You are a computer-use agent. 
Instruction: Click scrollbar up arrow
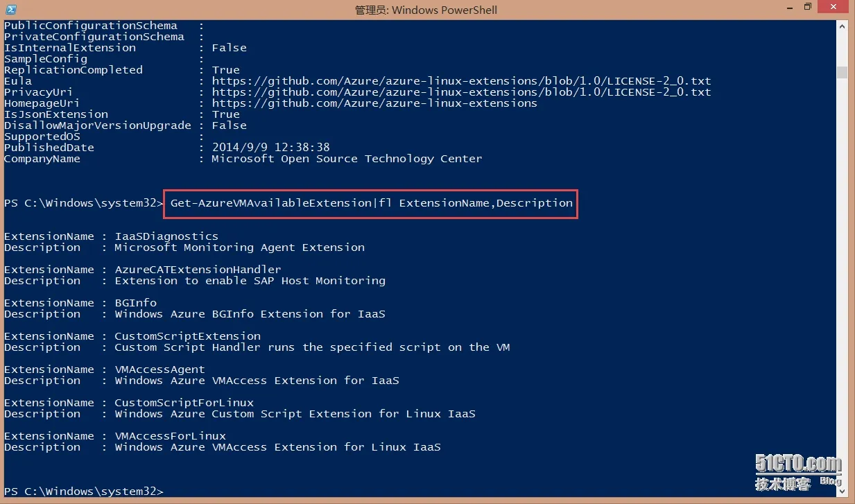(842, 26)
